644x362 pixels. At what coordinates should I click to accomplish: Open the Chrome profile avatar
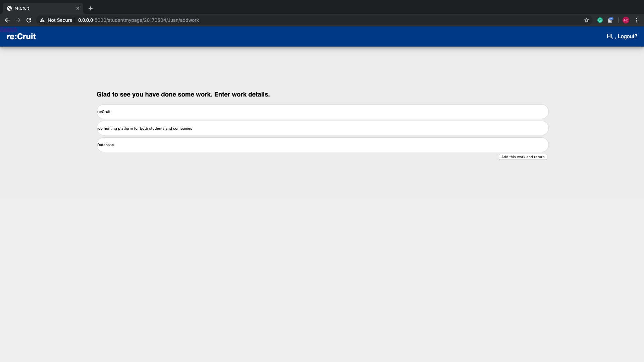(x=626, y=20)
